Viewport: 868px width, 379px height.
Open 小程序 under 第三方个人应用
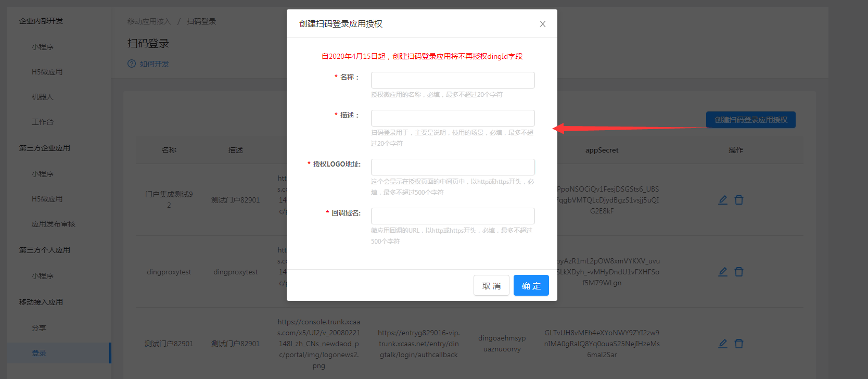point(43,276)
